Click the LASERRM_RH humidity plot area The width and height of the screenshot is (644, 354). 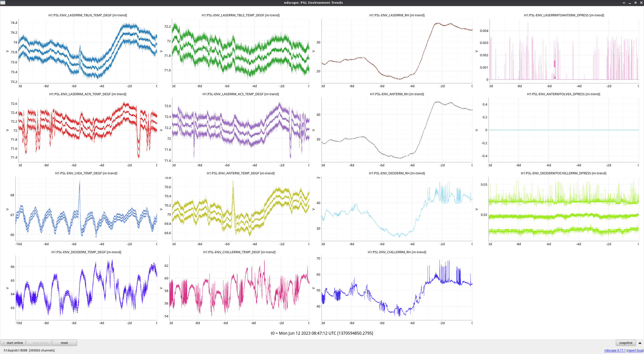pyautogui.click(x=397, y=51)
